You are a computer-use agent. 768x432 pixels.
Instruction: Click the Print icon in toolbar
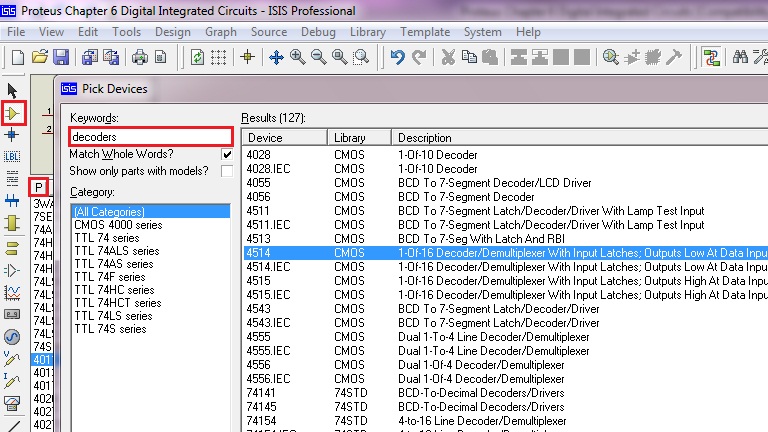[140, 57]
